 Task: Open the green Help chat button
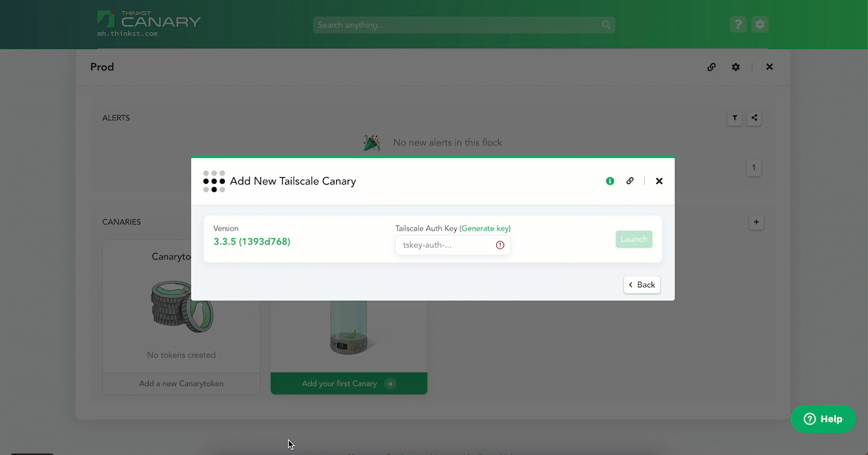click(823, 419)
